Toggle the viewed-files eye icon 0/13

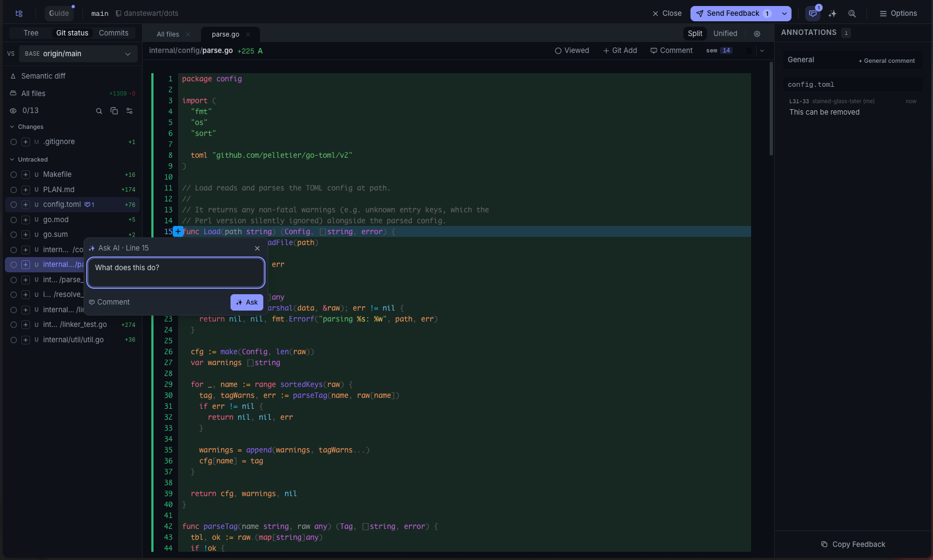point(13,111)
